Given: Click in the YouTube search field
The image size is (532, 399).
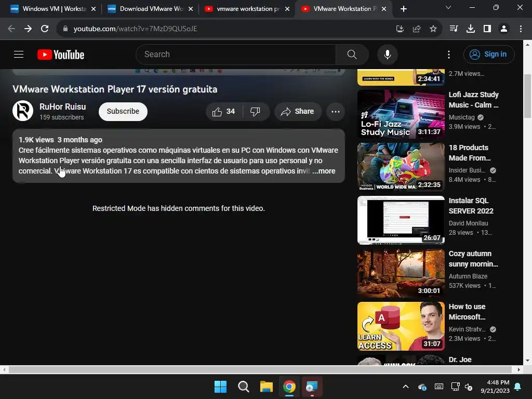Looking at the screenshot, I should (236, 54).
